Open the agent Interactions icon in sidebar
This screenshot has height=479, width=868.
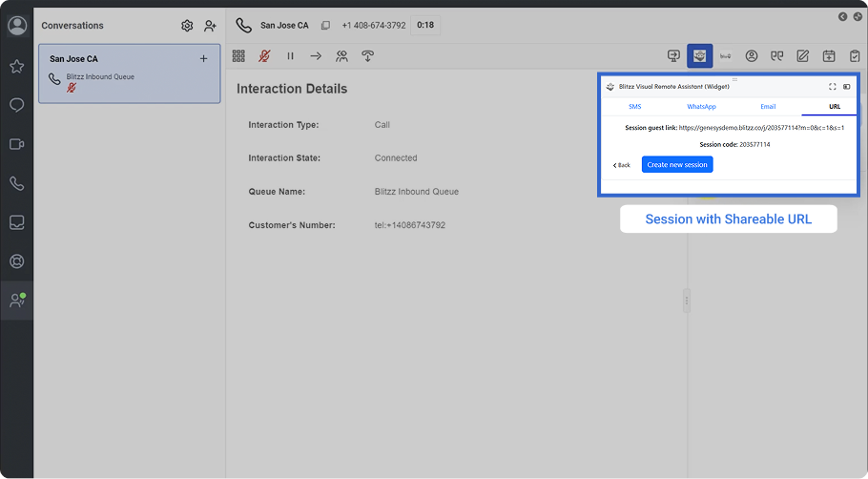[x=17, y=301]
